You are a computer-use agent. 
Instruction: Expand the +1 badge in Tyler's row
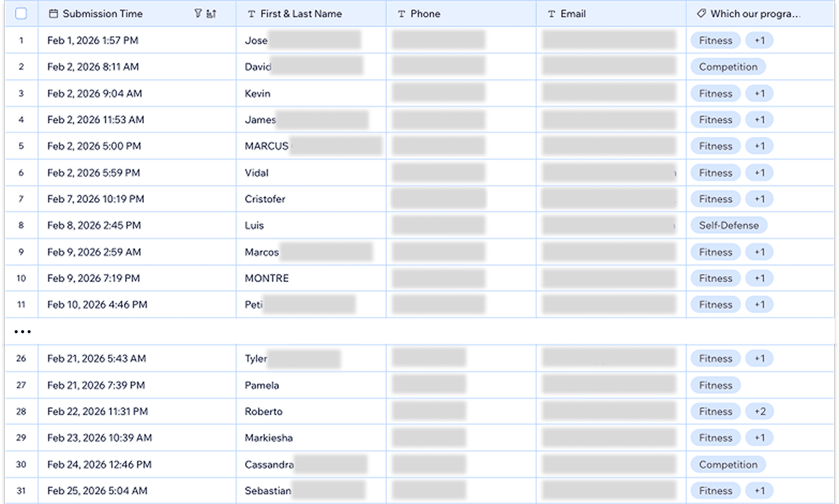pyautogui.click(x=760, y=358)
